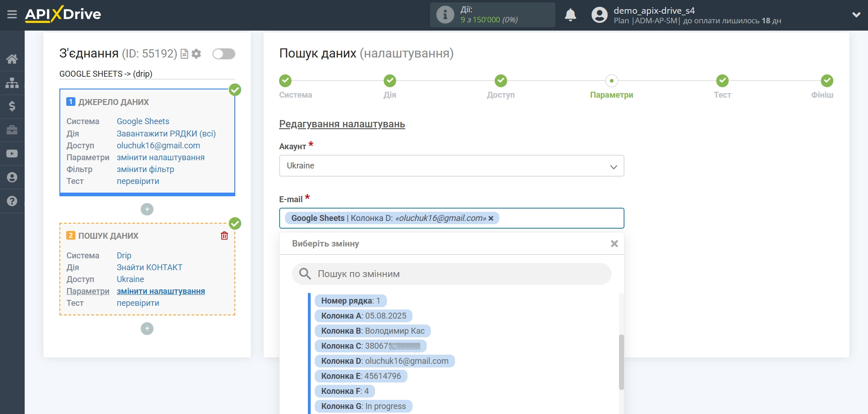Select variable Колонка F: 4
This screenshot has width=868, height=414.
coord(345,391)
